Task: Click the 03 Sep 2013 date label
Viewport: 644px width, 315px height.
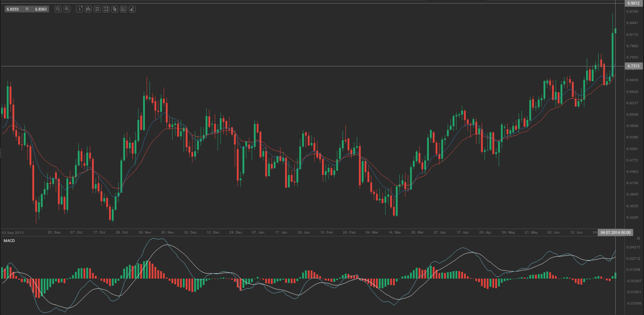Action: pyautogui.click(x=12, y=233)
